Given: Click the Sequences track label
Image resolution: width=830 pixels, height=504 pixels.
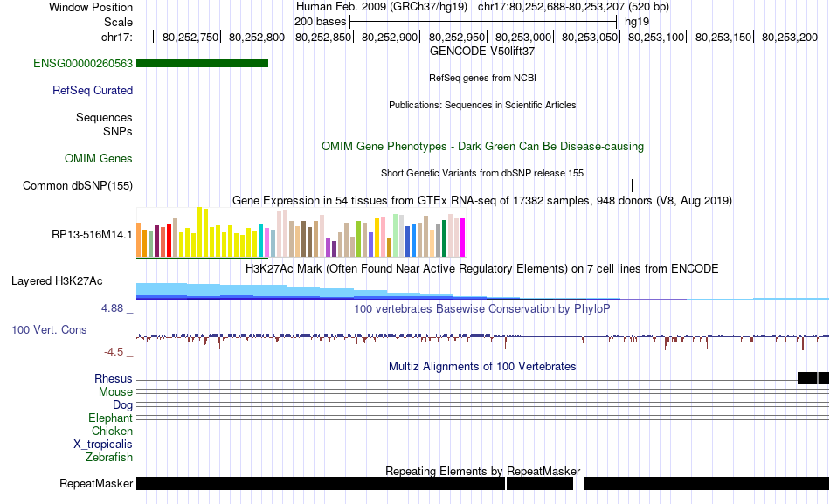Looking at the screenshot, I should [104, 118].
